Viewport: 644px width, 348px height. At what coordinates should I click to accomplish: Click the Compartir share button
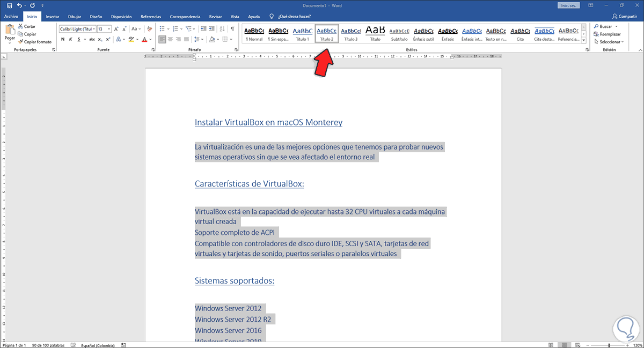tap(624, 17)
